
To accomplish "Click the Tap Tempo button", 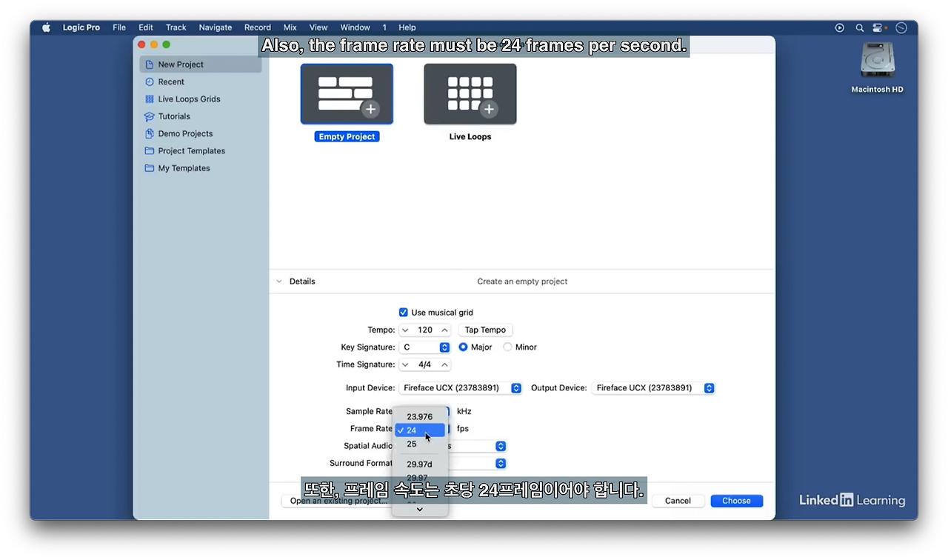I will click(485, 330).
